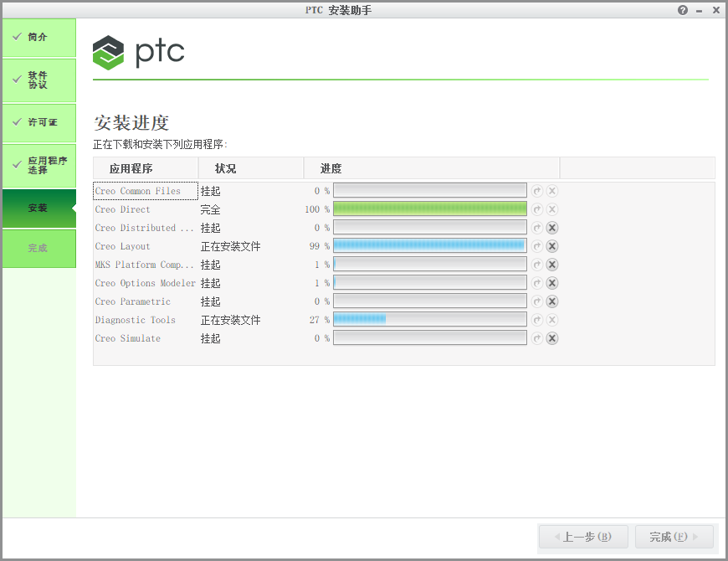Screen dimensions: 728x561
Task: Click the '正在安装文件' status of Creo Layout
Action: click(231, 246)
